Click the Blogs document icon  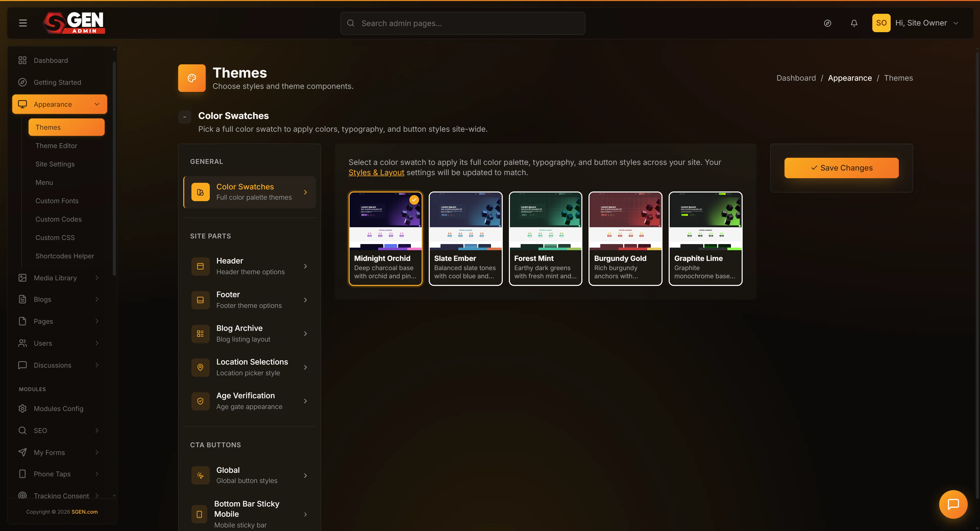(22, 299)
